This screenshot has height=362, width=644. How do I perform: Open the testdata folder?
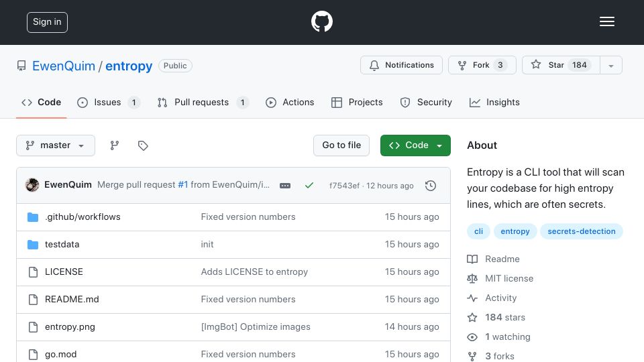(x=62, y=244)
